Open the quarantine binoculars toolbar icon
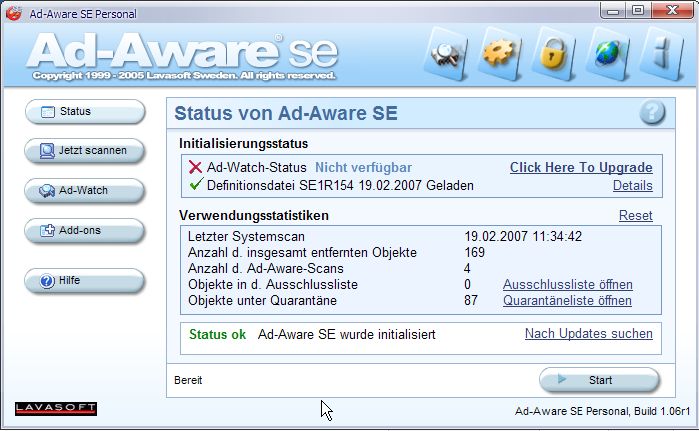Image resolution: width=699 pixels, height=431 pixels. pos(446,54)
